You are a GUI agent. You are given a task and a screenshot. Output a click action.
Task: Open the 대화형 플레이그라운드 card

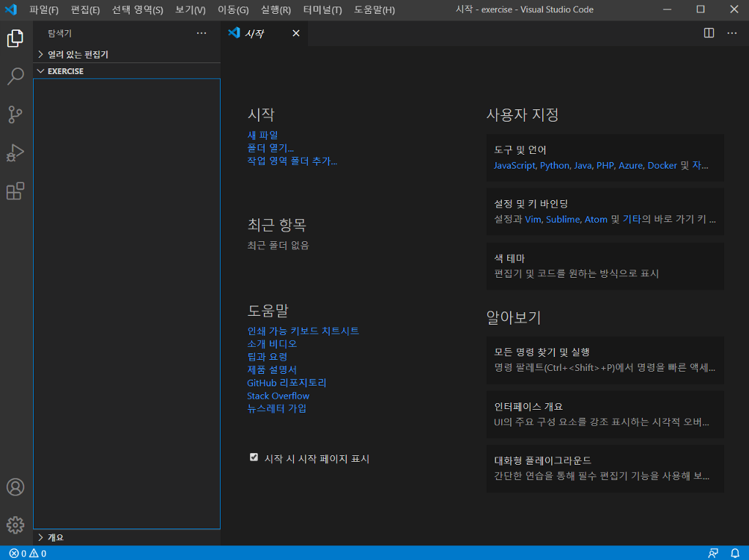[x=605, y=468]
